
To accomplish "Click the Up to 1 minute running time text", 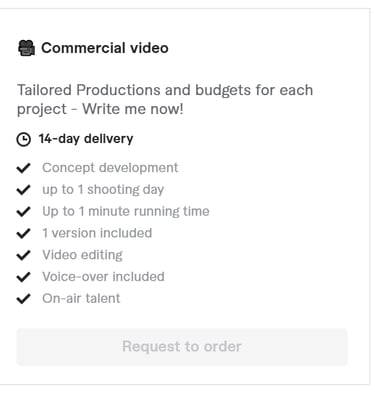I will pyautogui.click(x=126, y=211).
